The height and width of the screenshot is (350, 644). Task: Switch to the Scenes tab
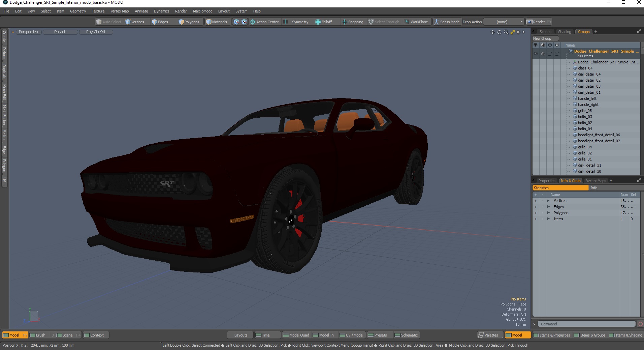(545, 32)
